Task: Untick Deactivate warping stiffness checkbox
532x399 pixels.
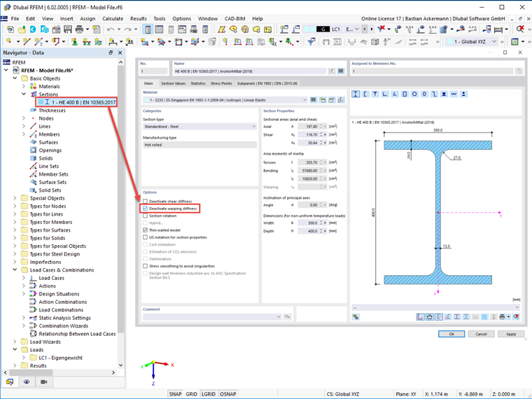Action: pos(145,209)
